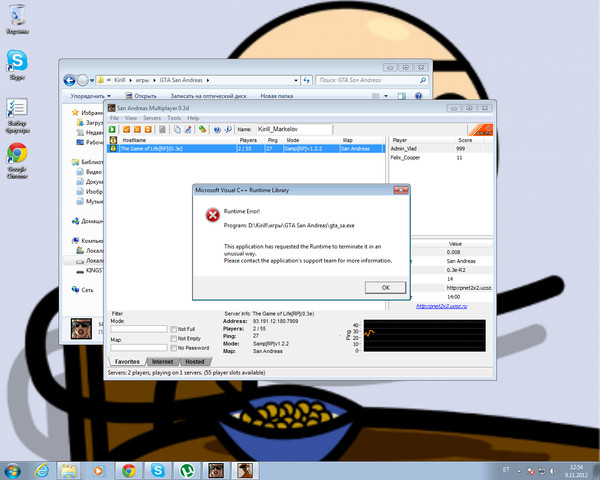The width and height of the screenshot is (600, 480).
Task: Click the blue Help question mark icon in SA-MP
Action: pos(217,129)
